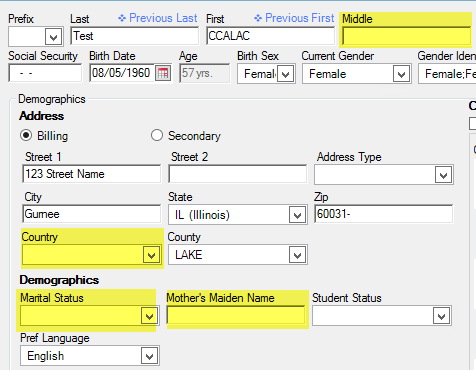Click the Last name field containing Test
476x370 pixels.
coord(134,36)
